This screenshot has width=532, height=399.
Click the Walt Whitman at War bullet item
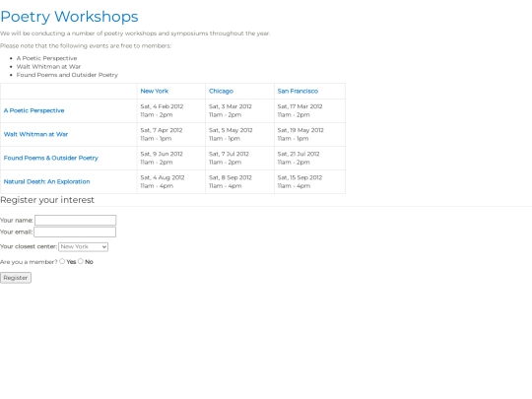tap(48, 67)
